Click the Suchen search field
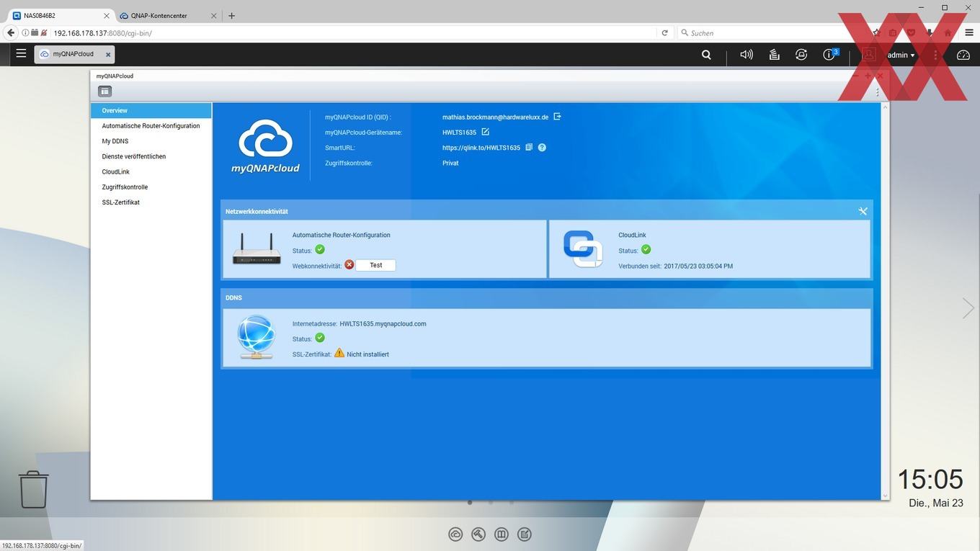 pyautogui.click(x=771, y=32)
